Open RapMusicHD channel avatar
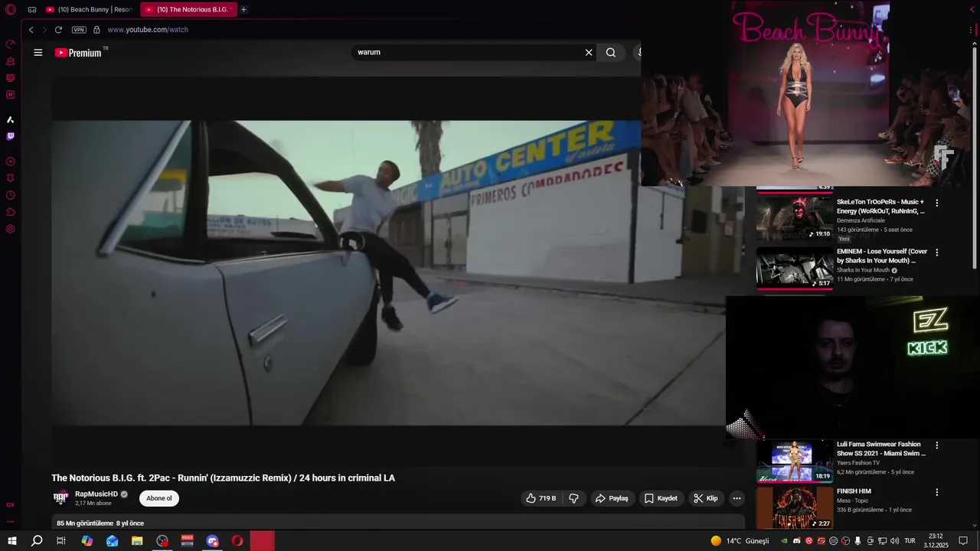 (60, 498)
